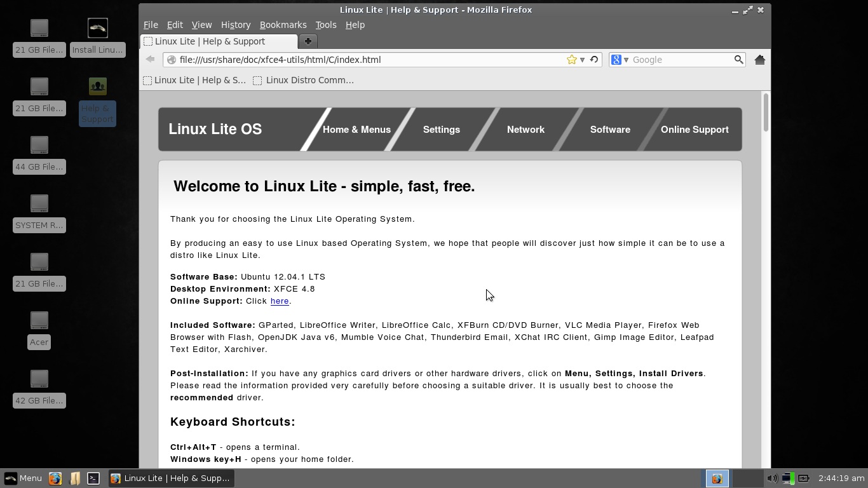The width and height of the screenshot is (868, 488).
Task: Click the site identity globe icon in URL bar
Action: tap(170, 60)
